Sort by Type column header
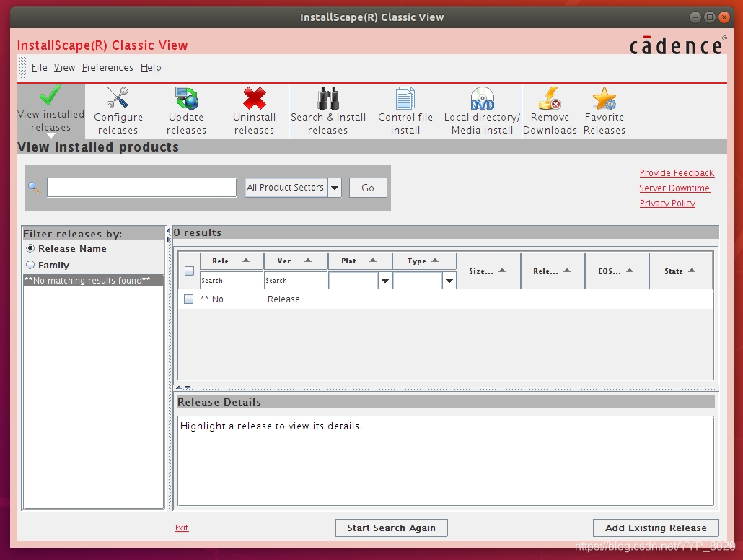 pos(423,261)
